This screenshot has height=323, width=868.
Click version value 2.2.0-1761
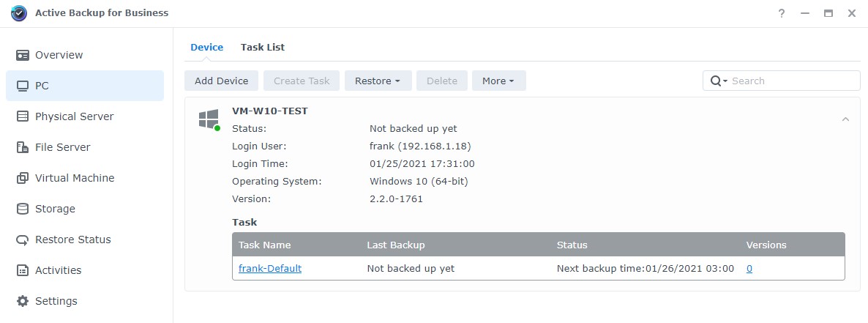click(x=397, y=199)
